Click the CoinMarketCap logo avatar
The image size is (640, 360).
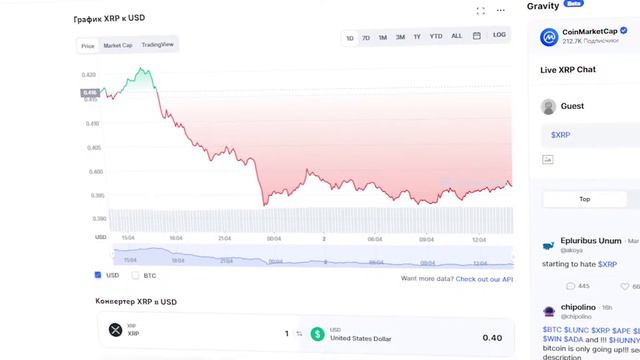549,37
